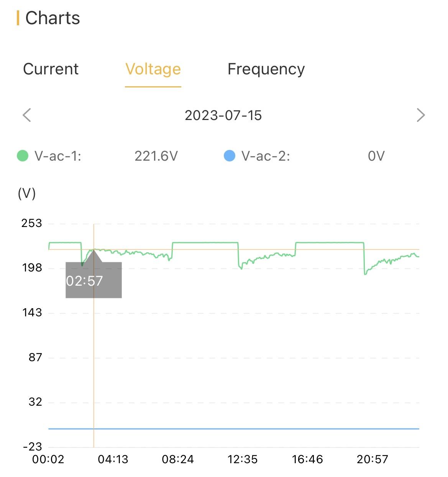Click the 0V reading for V-ac-2

click(376, 156)
